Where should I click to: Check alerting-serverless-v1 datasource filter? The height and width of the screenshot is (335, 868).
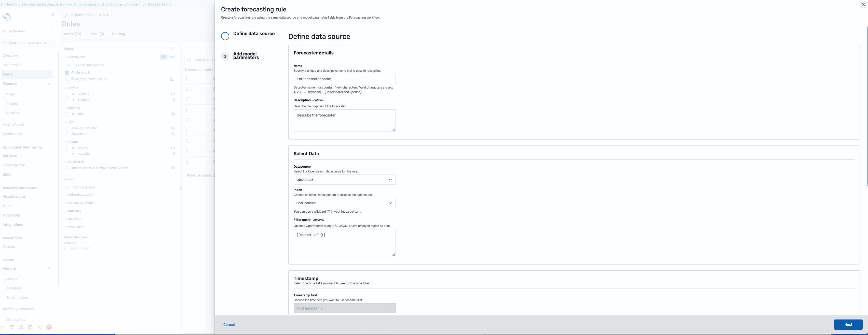[x=67, y=79]
